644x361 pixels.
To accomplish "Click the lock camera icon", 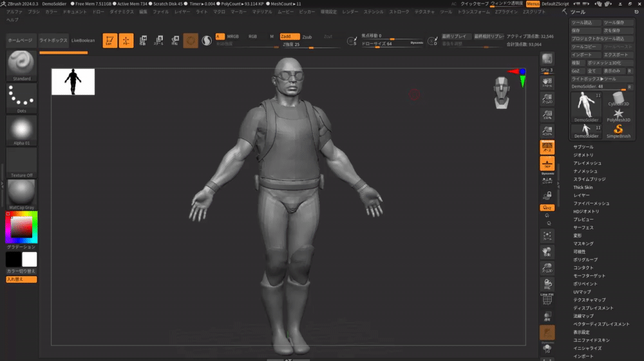I will click(547, 196).
